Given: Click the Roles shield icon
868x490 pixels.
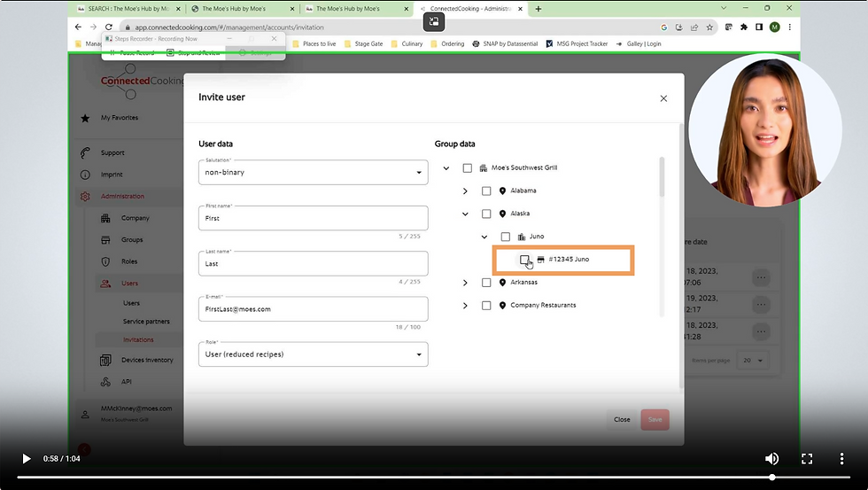Looking at the screenshot, I should click(x=105, y=261).
